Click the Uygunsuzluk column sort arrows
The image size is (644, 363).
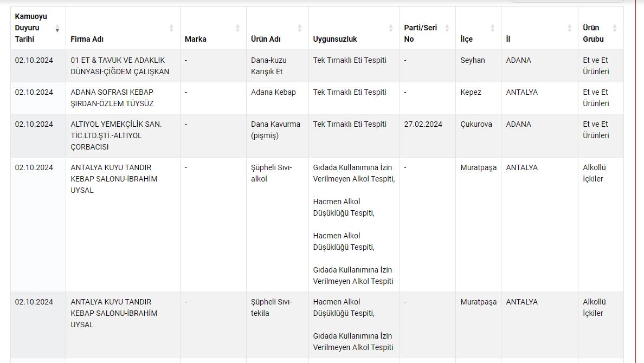(x=391, y=28)
